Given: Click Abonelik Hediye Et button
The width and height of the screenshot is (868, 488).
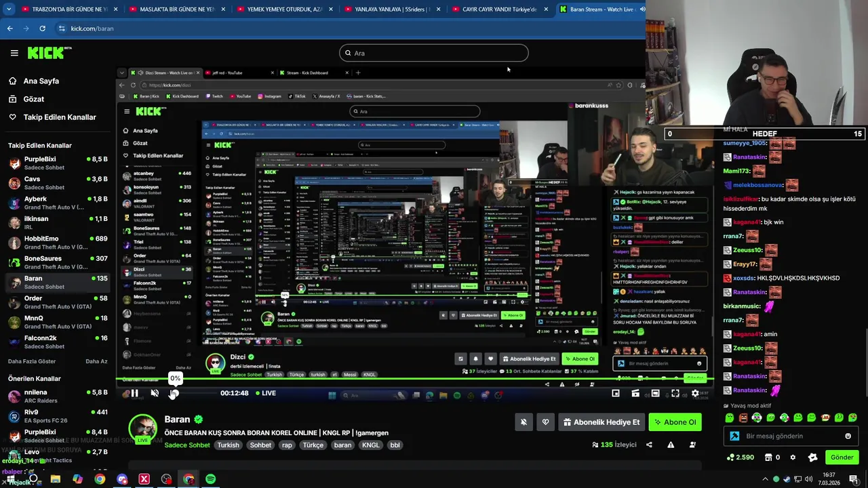Looking at the screenshot, I should pos(601,422).
